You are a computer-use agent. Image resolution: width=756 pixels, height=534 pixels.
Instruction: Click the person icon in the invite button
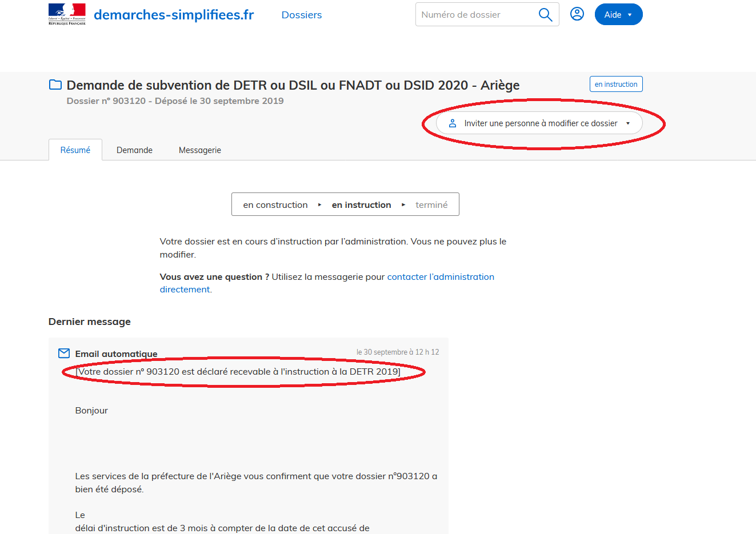(453, 123)
